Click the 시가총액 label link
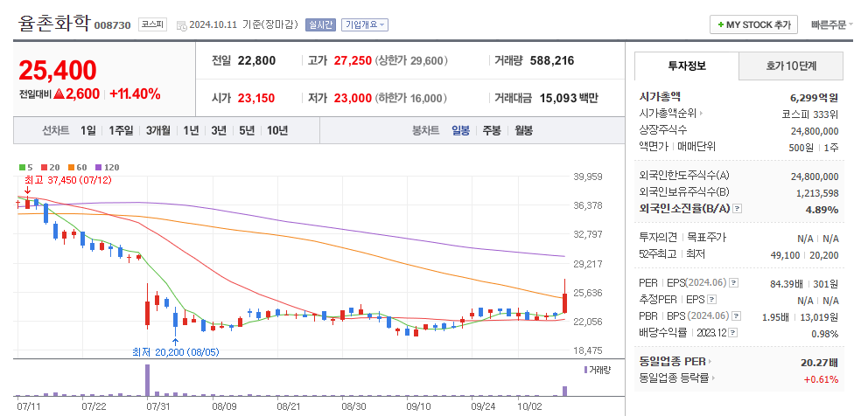The image size is (868, 416). 660,97
